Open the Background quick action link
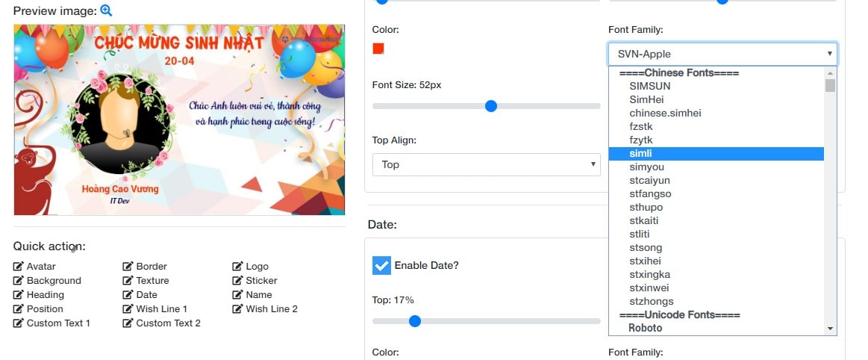 coord(54,281)
